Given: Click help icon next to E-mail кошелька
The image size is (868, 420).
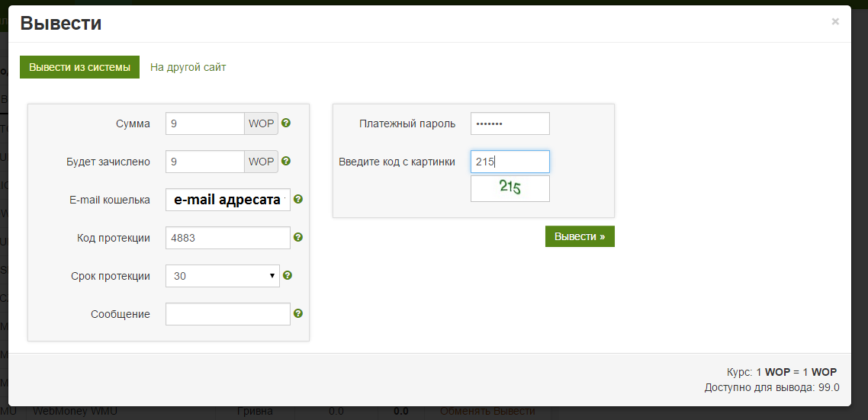Looking at the screenshot, I should (298, 199).
